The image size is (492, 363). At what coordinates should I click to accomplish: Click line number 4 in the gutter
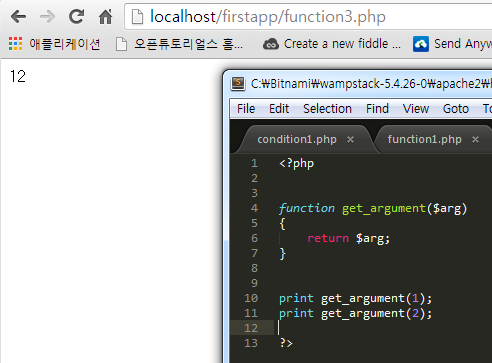254,208
